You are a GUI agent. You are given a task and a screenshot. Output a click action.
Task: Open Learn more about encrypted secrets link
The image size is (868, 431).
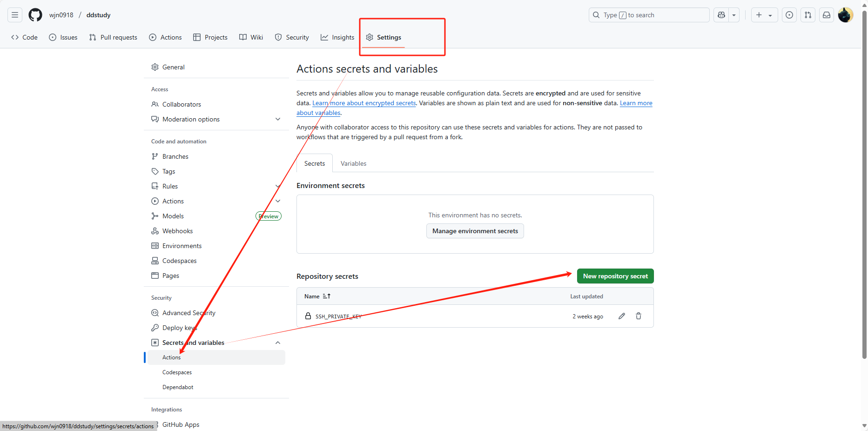pos(364,103)
